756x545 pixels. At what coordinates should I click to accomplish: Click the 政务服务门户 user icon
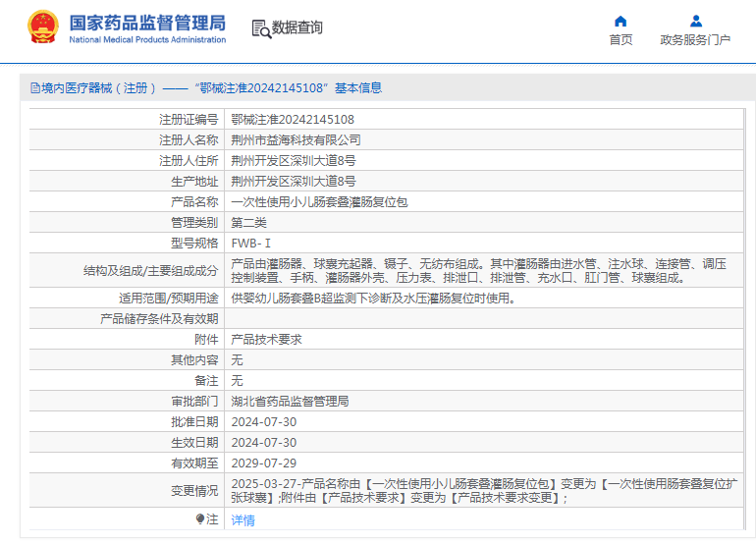pos(696,22)
